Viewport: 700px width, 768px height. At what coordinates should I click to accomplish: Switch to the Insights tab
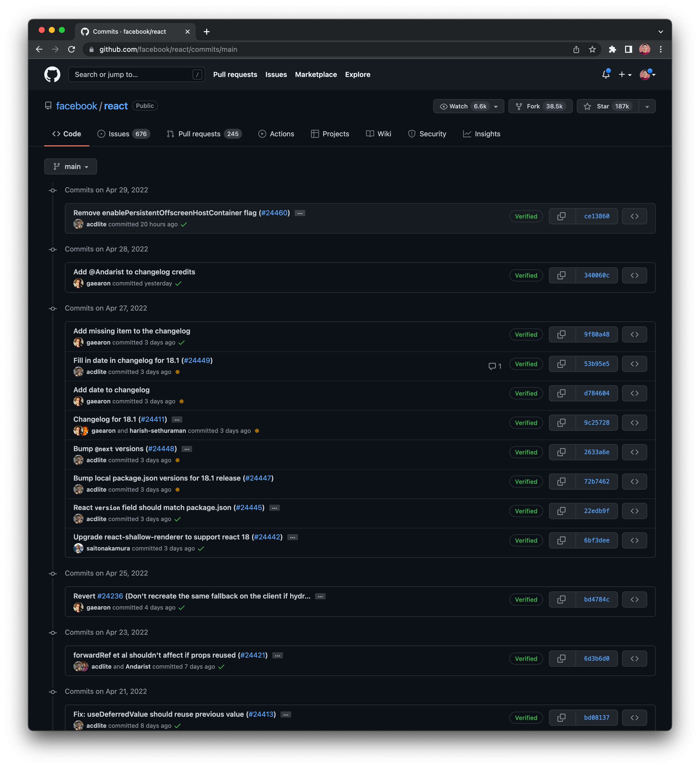pos(481,134)
